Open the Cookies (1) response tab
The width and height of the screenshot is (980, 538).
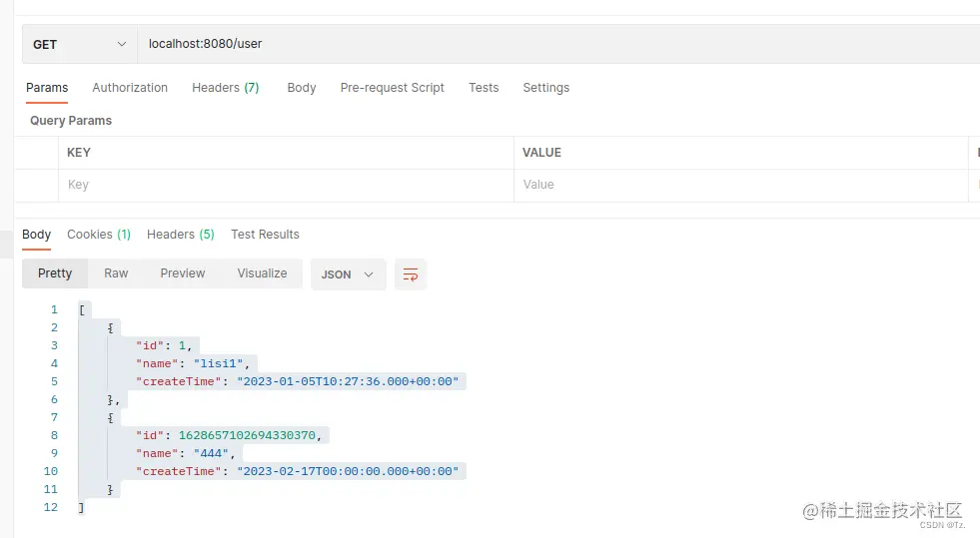pyautogui.click(x=99, y=235)
